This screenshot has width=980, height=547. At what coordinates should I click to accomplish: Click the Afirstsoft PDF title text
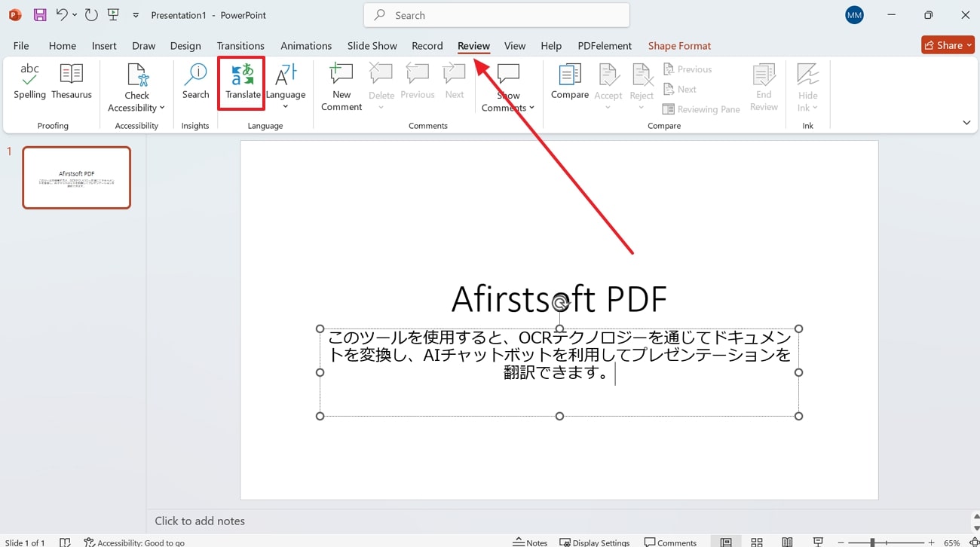[559, 299]
